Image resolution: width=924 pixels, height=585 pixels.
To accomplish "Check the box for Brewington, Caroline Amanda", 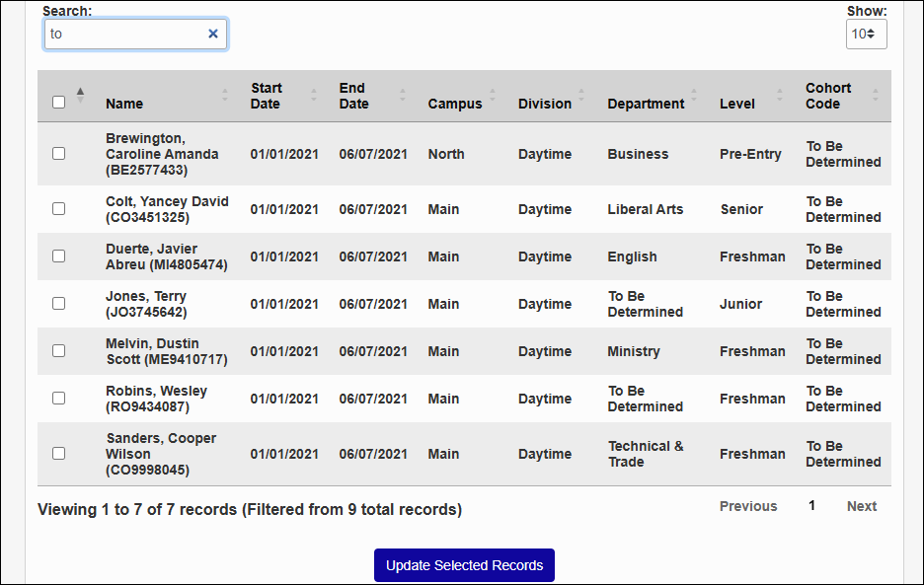I will [x=58, y=154].
